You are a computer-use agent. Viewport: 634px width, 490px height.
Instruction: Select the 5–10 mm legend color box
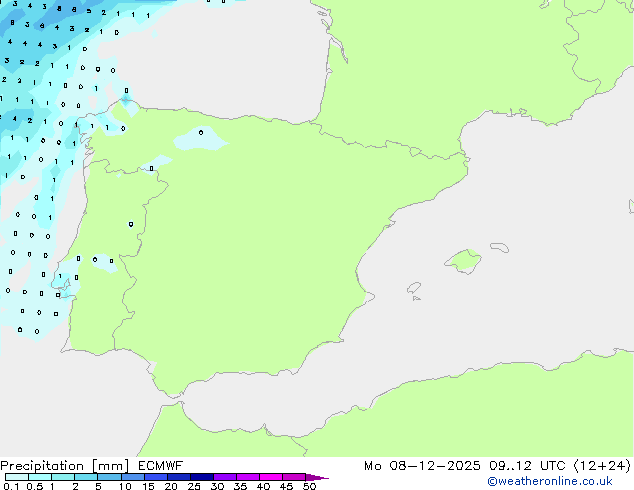[x=109, y=477]
